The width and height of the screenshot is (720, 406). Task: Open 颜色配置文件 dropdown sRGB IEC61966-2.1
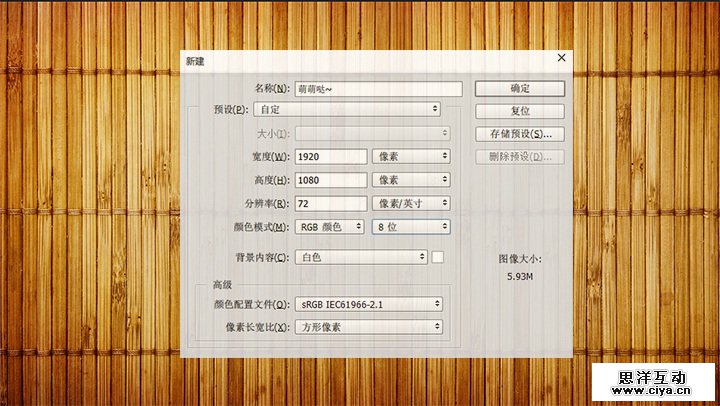point(369,304)
